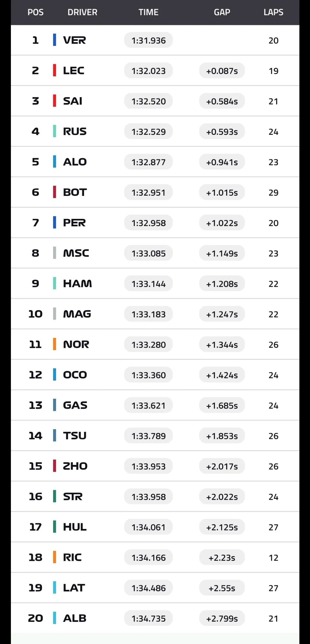Select the ALB driver entry
The width and height of the screenshot is (310, 644).
click(x=75, y=618)
